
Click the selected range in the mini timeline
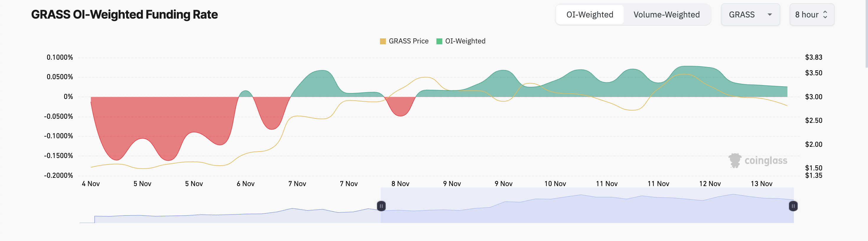[587, 205]
